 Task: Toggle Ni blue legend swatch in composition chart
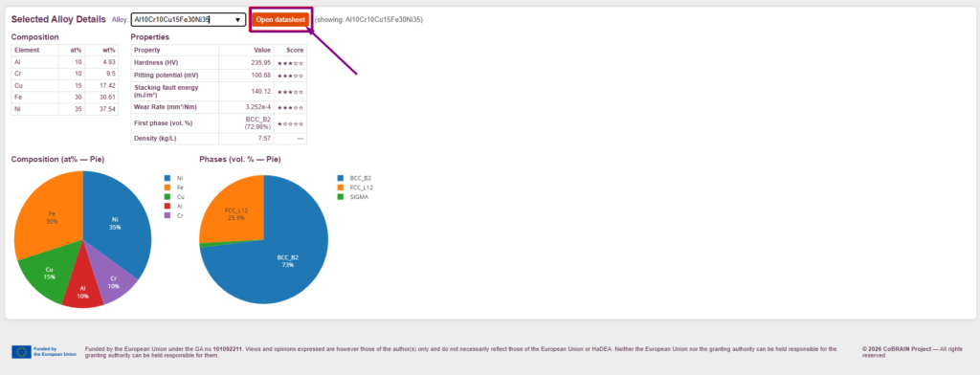(167, 178)
